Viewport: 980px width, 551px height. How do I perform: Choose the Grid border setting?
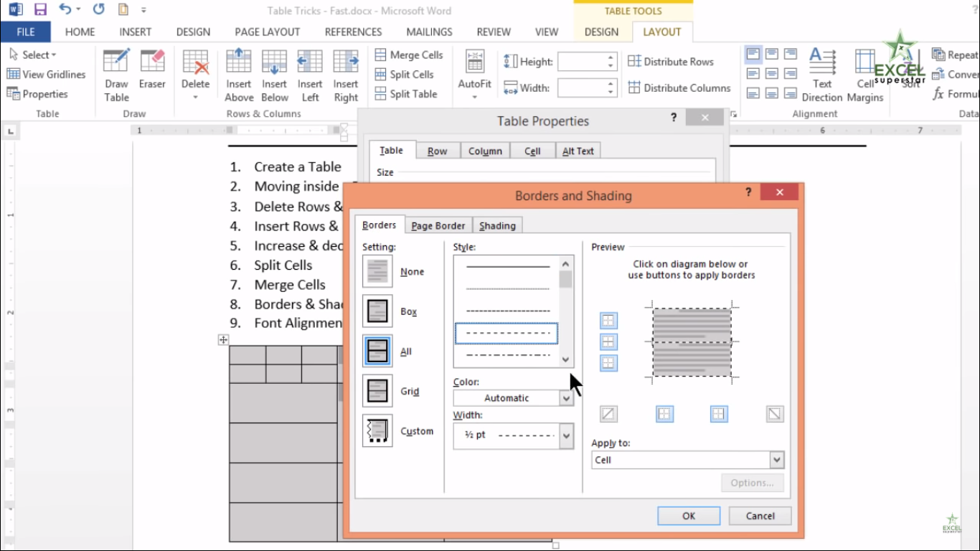point(377,391)
